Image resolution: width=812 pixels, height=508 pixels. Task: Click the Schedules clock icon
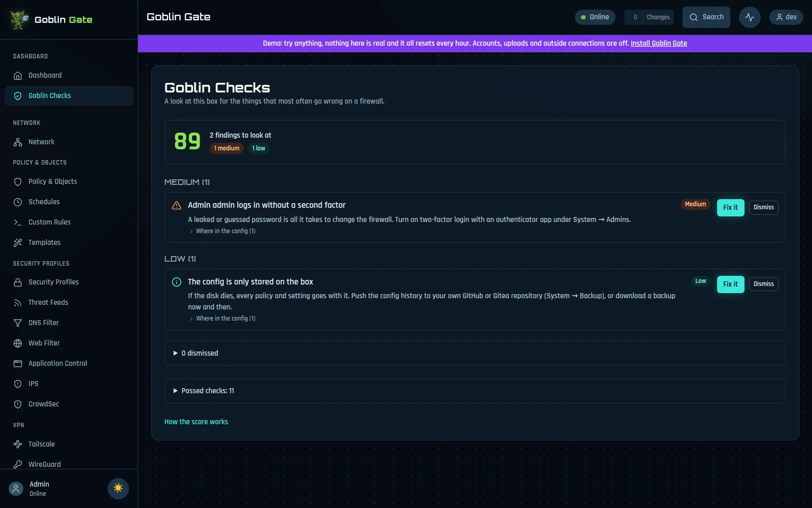pyautogui.click(x=18, y=202)
